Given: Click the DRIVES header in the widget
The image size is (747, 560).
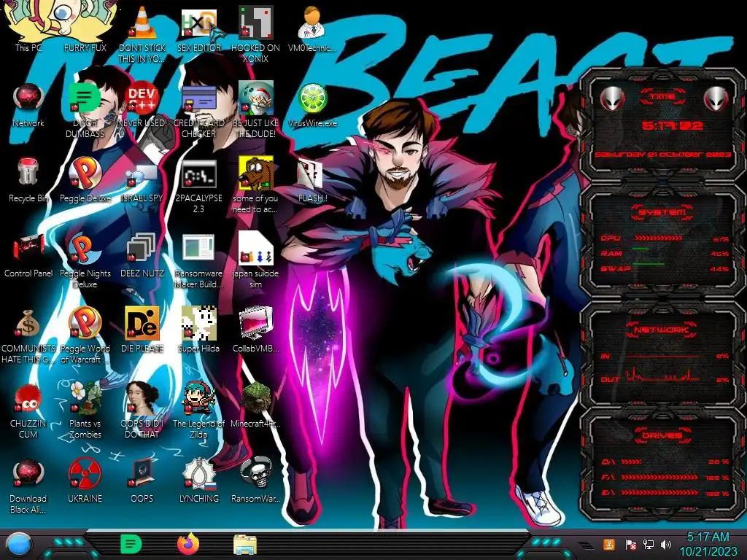Looking at the screenshot, I should [x=662, y=435].
